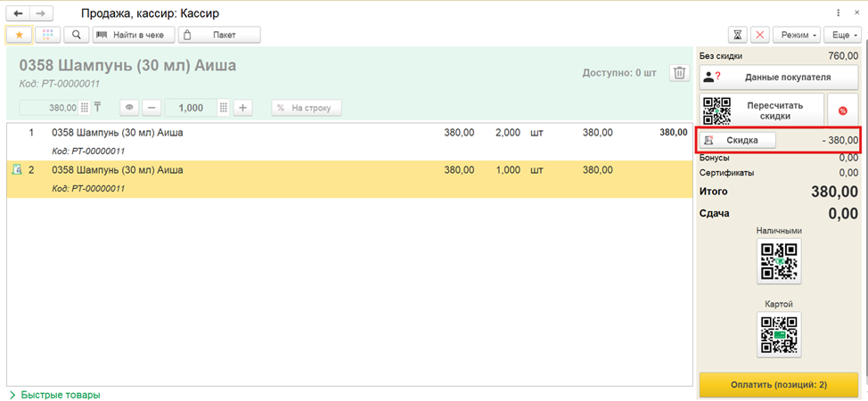Viewport: 868px width, 401px height.
Task: Delete the item using the trash bin icon
Action: point(680,73)
